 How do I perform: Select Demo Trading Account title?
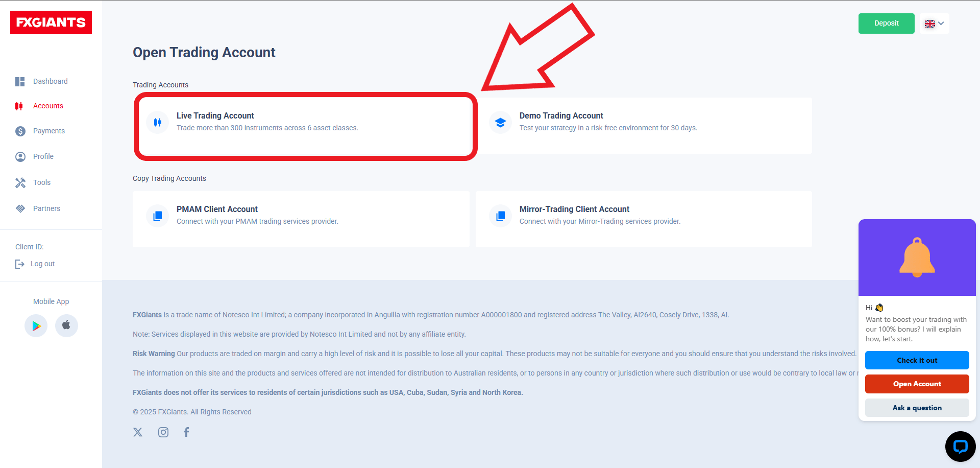point(561,116)
